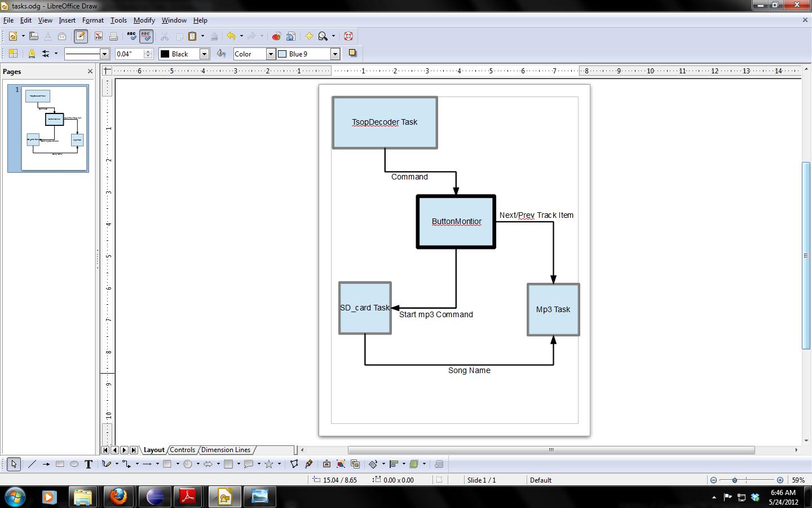This screenshot has width=812, height=508.
Task: Increase line width with up spinner
Action: click(148, 51)
